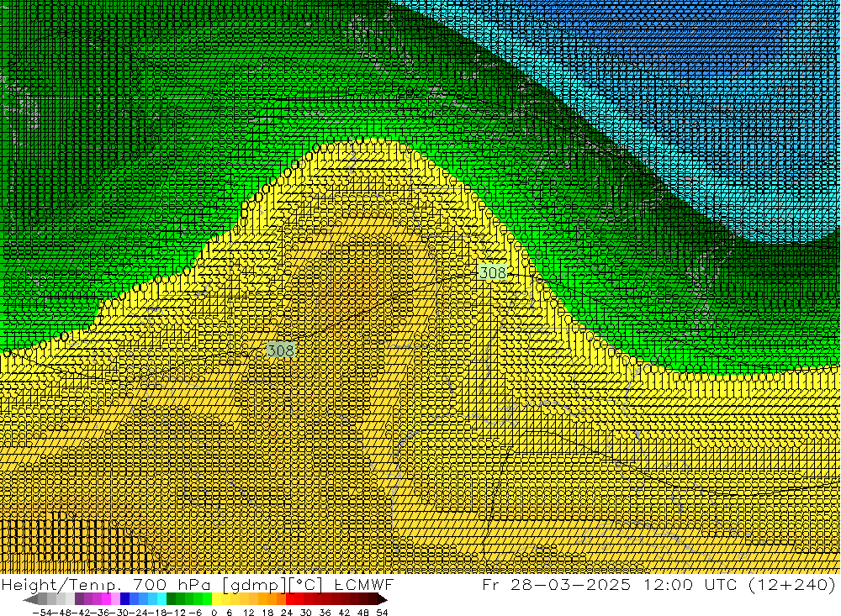Image resolution: width=841 pixels, height=616 pixels.
Task: Click the legend value '54'
Action: [382, 613]
